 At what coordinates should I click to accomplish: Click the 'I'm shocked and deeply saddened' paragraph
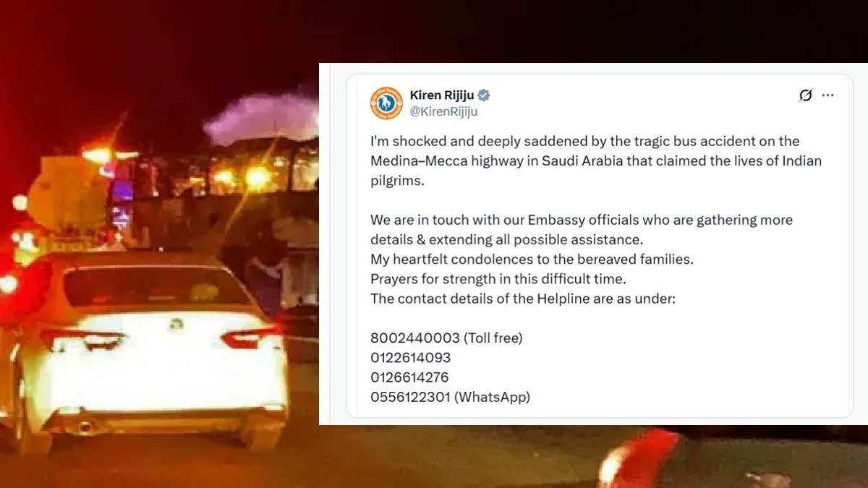pyautogui.click(x=596, y=160)
